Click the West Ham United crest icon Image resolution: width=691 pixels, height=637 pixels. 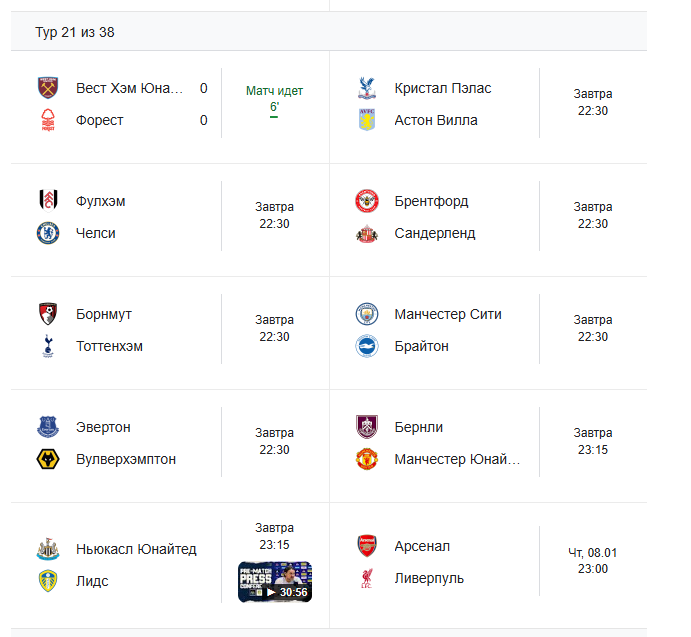coord(48,88)
